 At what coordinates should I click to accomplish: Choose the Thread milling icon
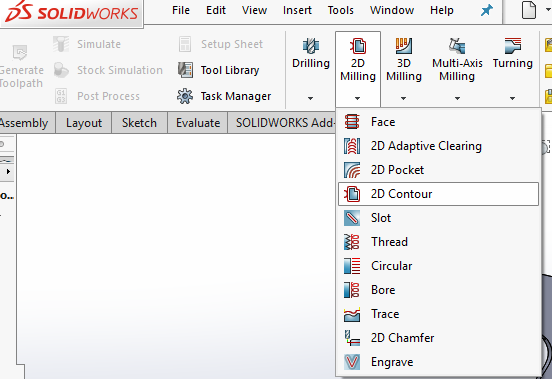[352, 242]
